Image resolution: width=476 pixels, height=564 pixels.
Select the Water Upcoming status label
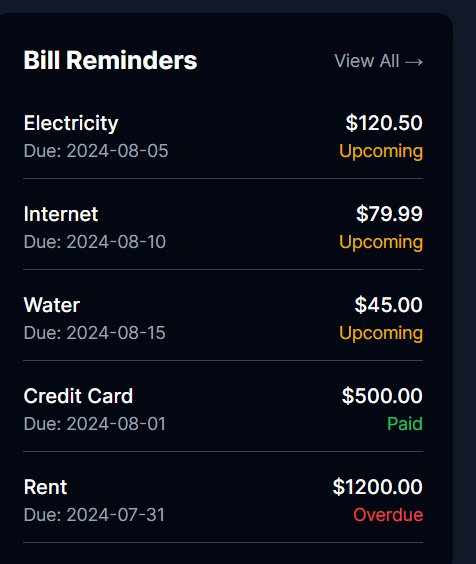coord(381,333)
